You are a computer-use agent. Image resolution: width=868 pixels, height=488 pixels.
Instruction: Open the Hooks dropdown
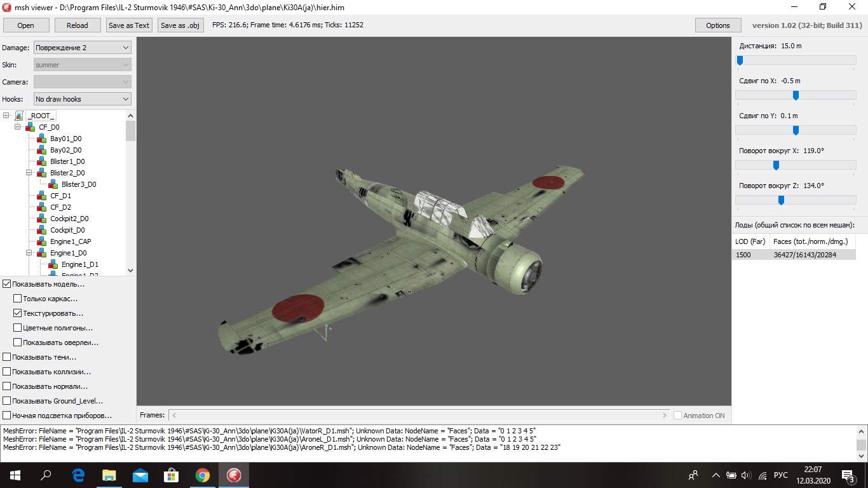tap(83, 99)
